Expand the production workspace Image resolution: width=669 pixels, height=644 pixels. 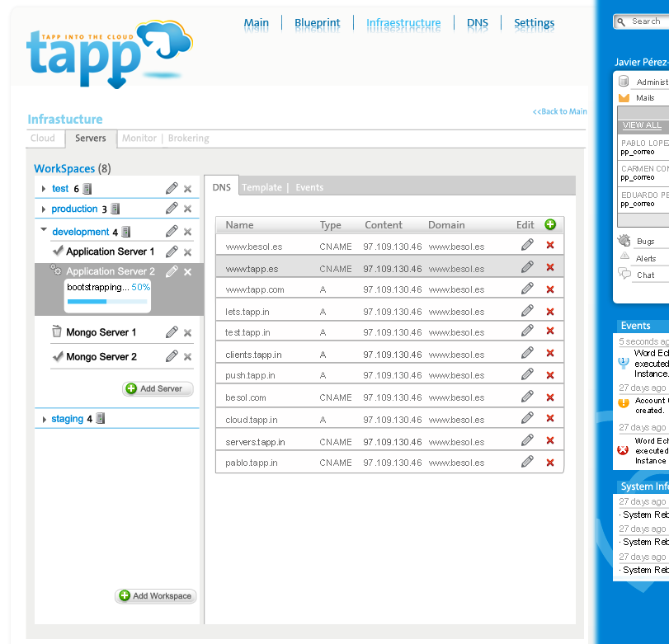click(44, 209)
